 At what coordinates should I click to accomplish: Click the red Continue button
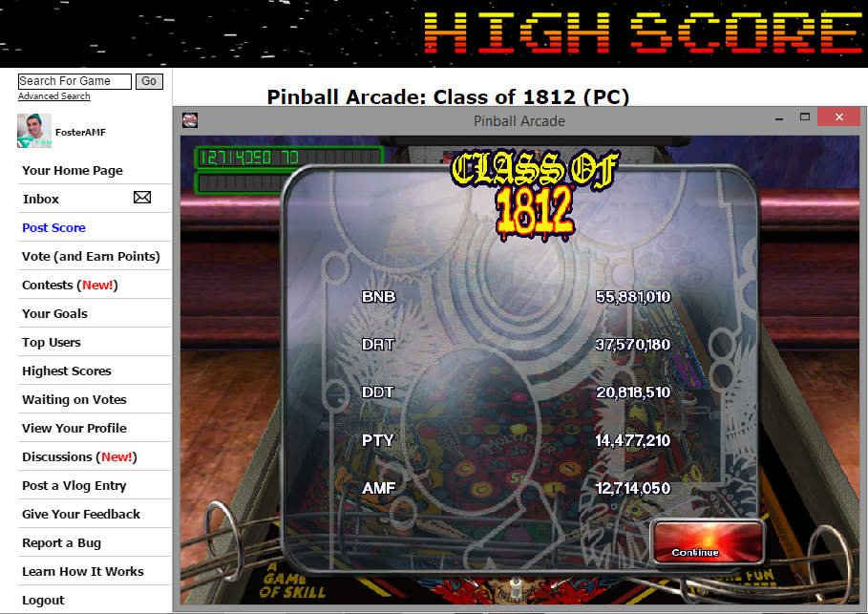click(x=708, y=542)
